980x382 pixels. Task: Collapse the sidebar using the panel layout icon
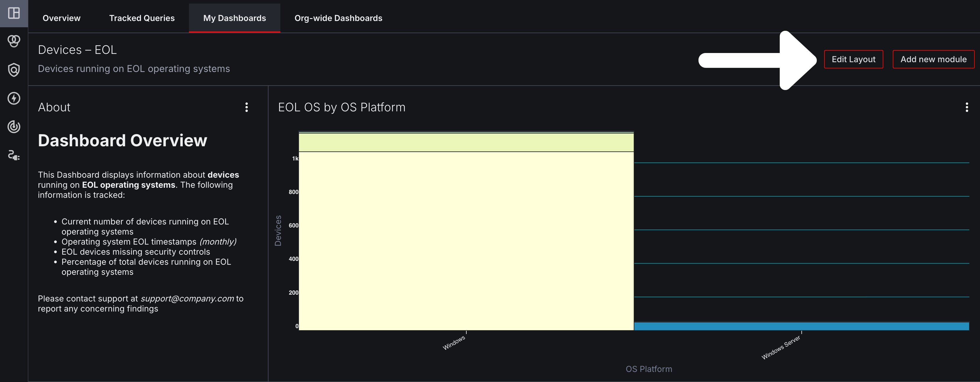14,12
